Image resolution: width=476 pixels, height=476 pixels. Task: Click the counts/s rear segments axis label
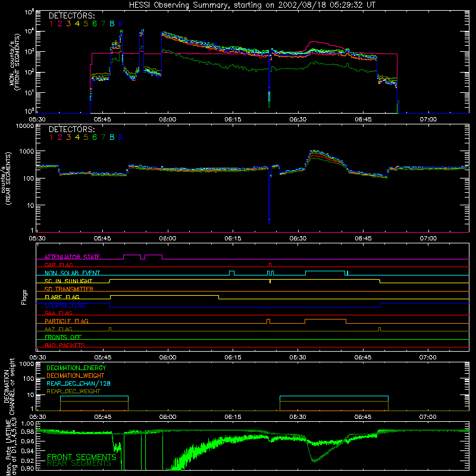pyautogui.click(x=6, y=178)
